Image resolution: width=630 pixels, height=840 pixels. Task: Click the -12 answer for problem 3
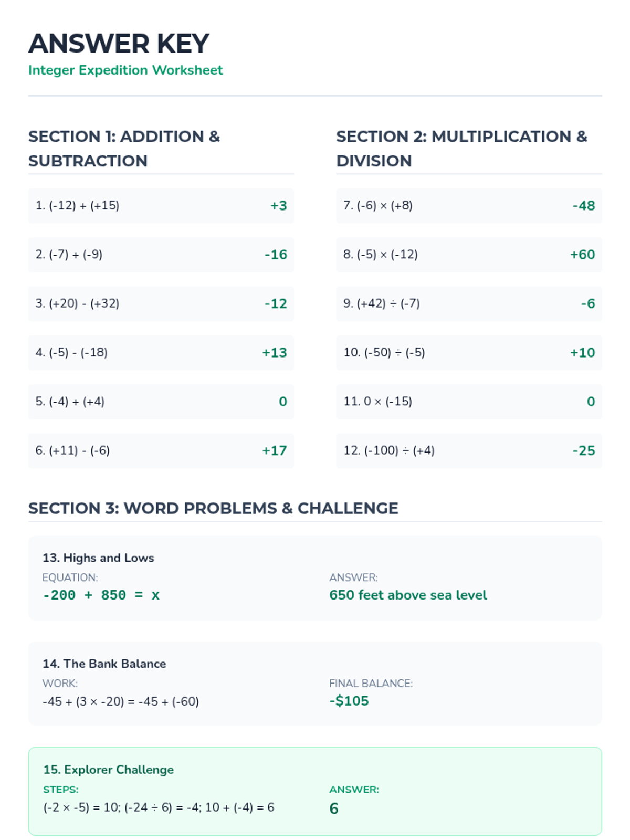point(276,304)
